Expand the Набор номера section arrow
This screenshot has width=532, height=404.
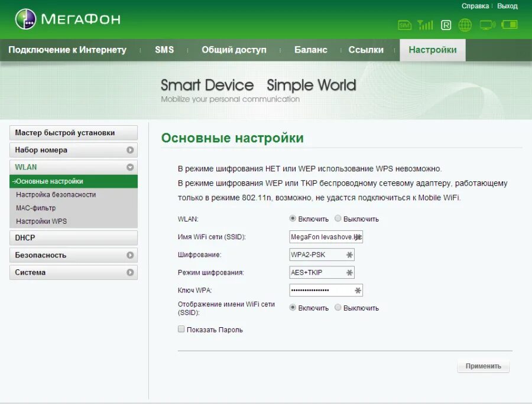(x=130, y=150)
